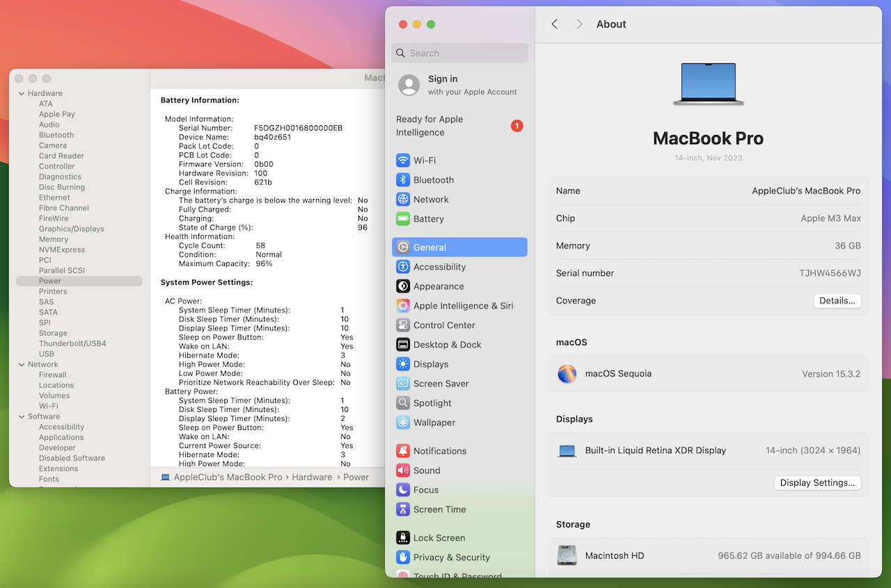Click the Name value AppleClub's MacBook Pro
This screenshot has width=891, height=588.
pyautogui.click(x=806, y=191)
